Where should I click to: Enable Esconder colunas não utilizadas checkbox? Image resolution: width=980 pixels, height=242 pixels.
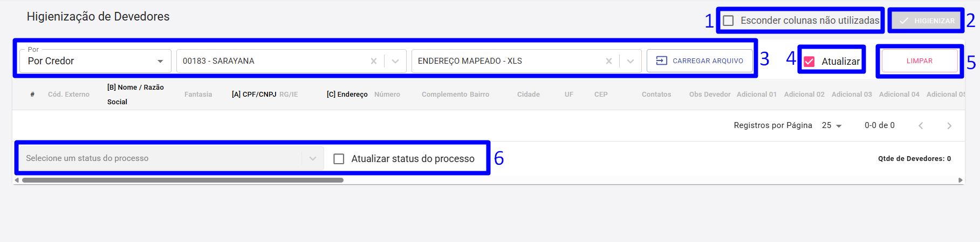(728, 21)
